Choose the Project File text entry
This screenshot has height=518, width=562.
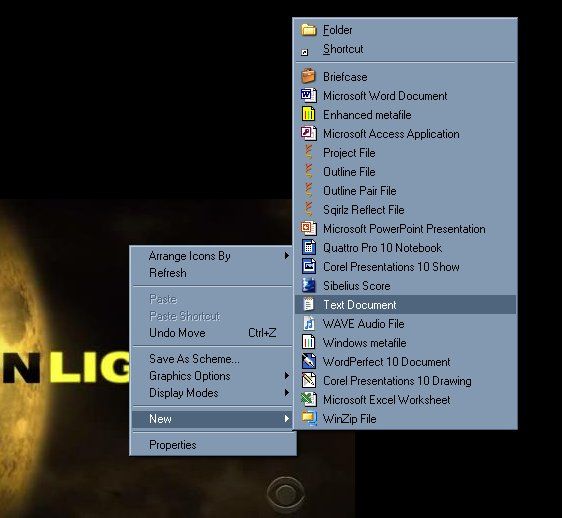tap(349, 153)
